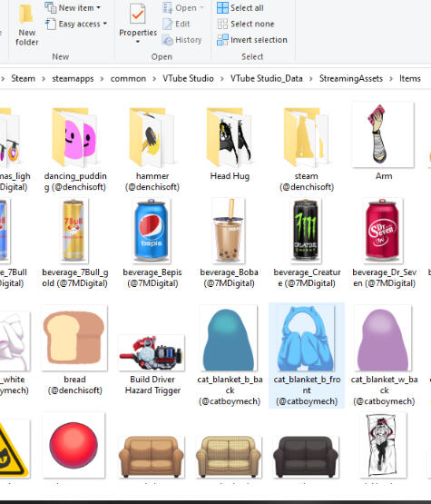Go to VTube Studio breadcrumb folder
Screen dimensions: 431x504
[x=188, y=78]
